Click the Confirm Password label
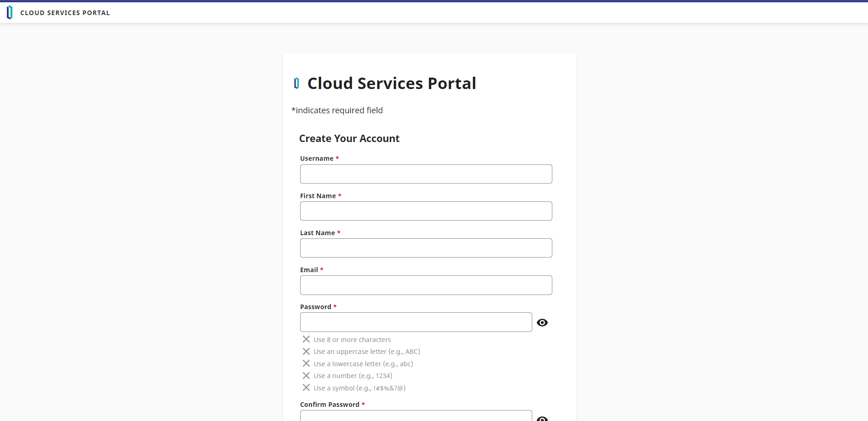This screenshot has width=868, height=421. 329,405
